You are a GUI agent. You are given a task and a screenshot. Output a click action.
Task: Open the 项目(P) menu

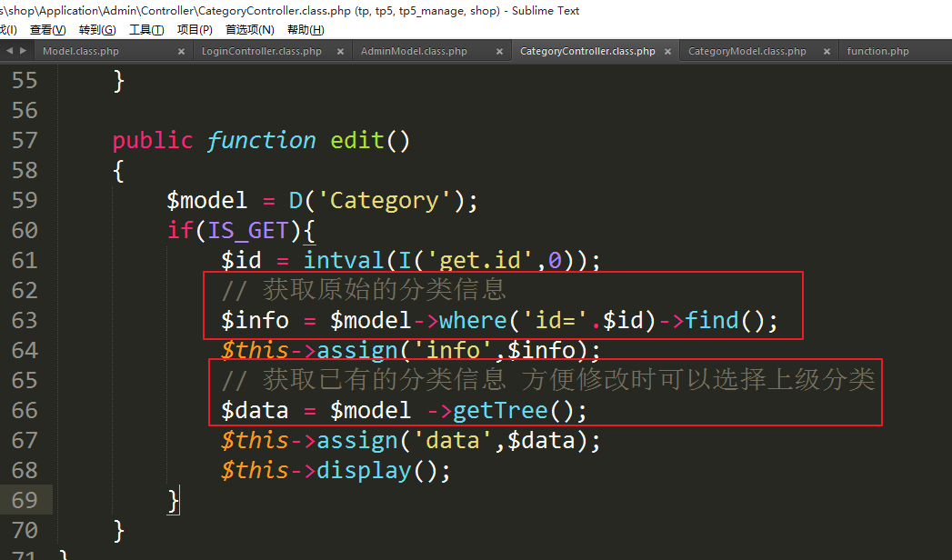[x=195, y=30]
